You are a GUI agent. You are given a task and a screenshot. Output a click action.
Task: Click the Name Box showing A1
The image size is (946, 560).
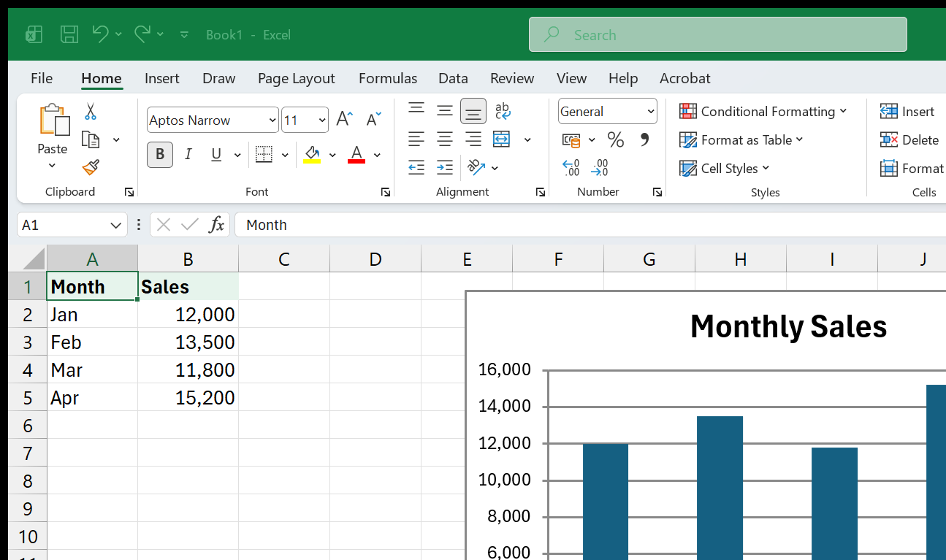pos(72,225)
